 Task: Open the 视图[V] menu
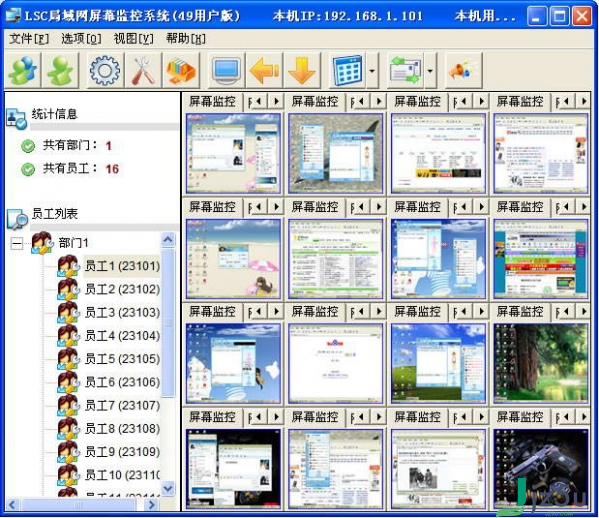[133, 39]
